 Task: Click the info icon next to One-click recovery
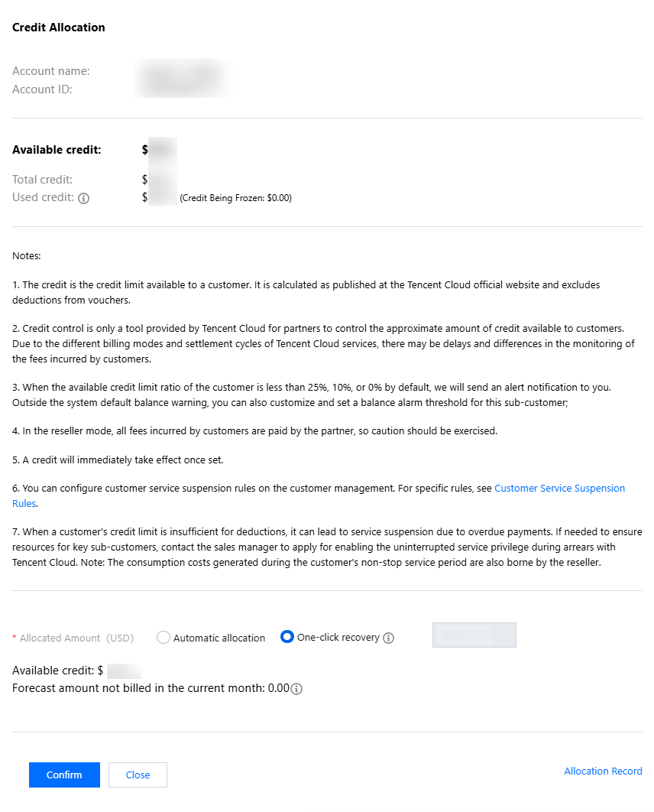click(388, 638)
